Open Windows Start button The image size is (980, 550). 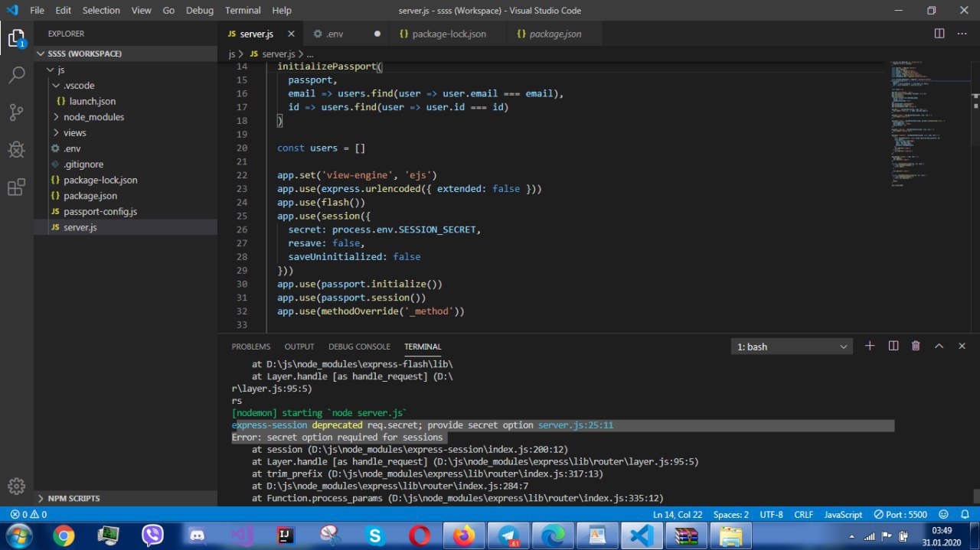[x=18, y=535]
